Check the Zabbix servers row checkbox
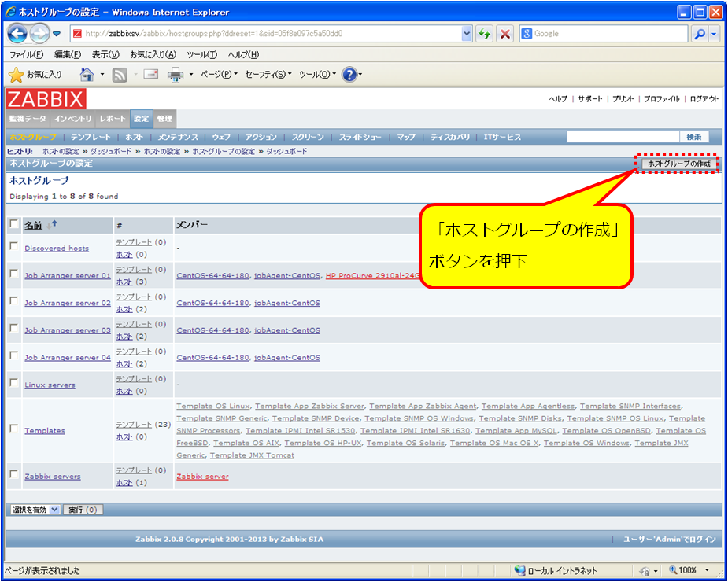 [14, 474]
